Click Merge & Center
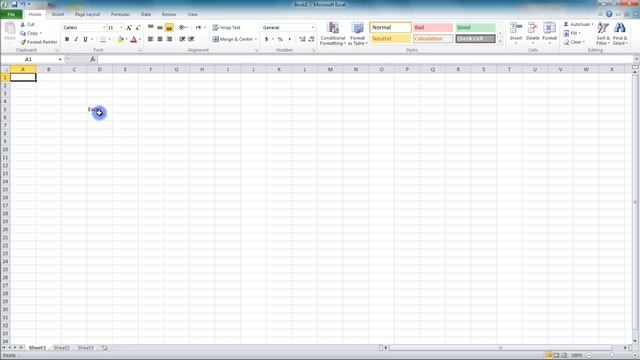640x360 pixels. coord(233,39)
